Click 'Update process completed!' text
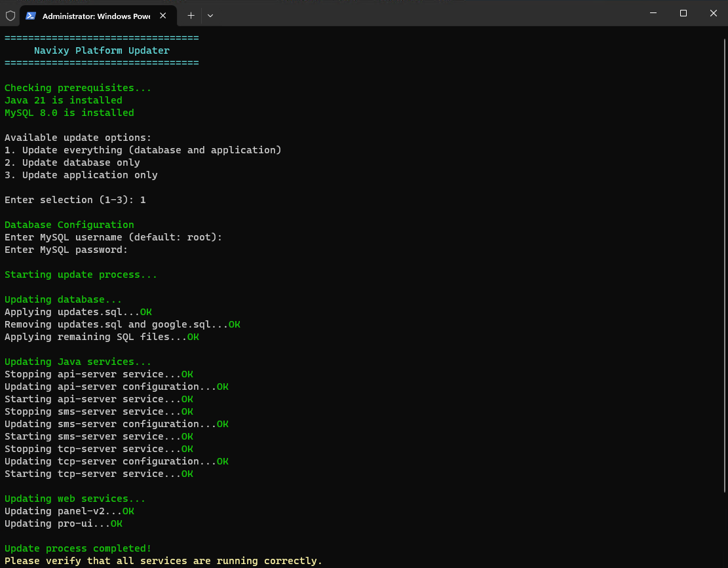The width and height of the screenshot is (728, 568). [x=78, y=548]
